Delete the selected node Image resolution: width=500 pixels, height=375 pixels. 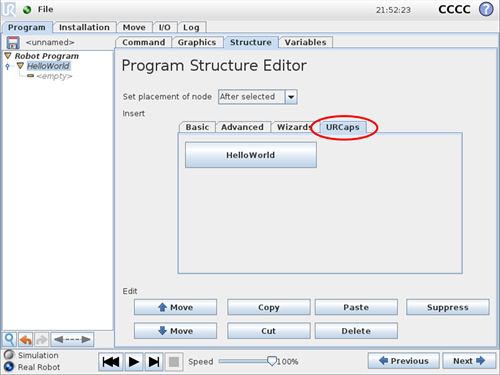click(x=356, y=331)
